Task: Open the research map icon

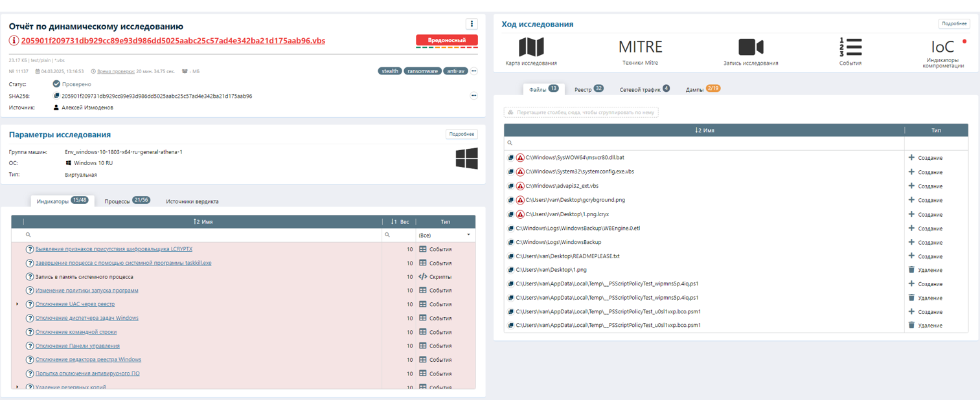Action: pos(530,47)
